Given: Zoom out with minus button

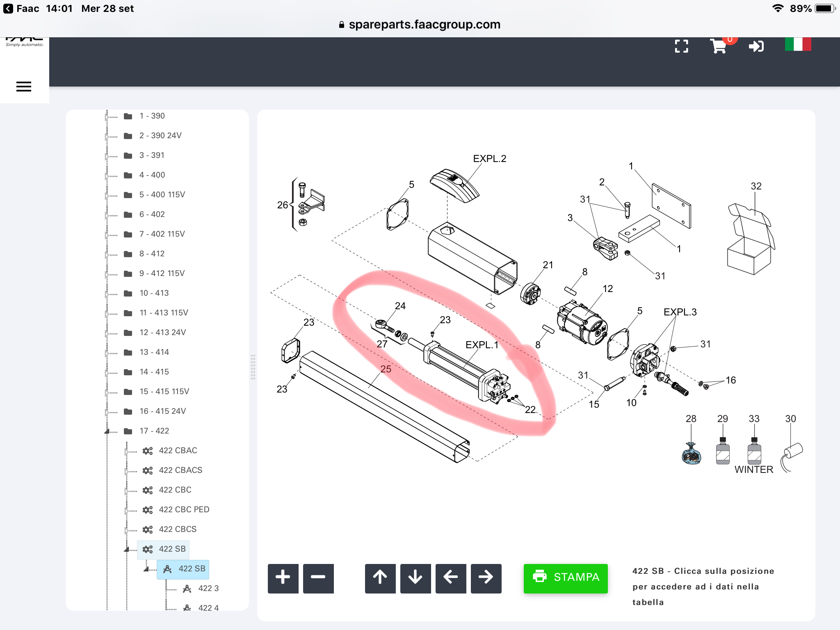Looking at the screenshot, I should pyautogui.click(x=318, y=578).
